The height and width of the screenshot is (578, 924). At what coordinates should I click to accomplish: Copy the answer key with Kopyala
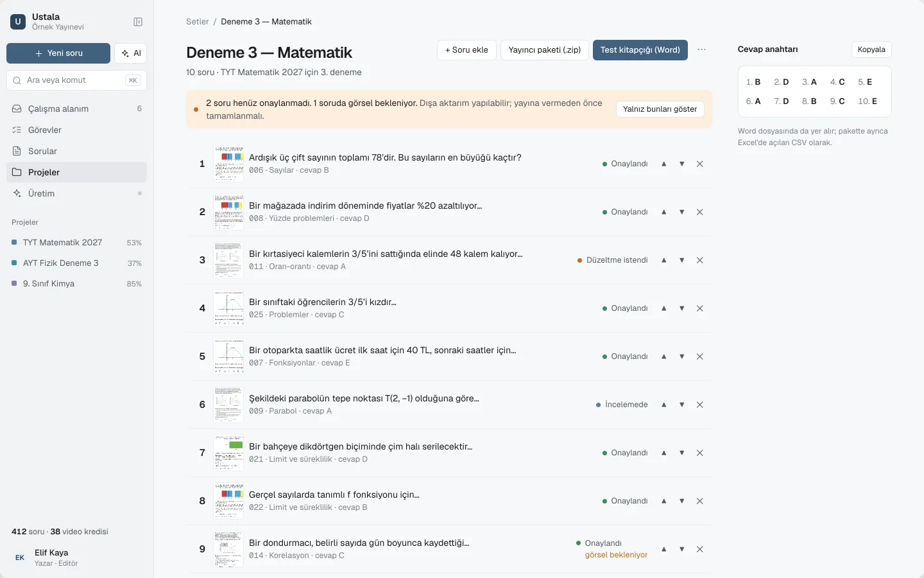point(871,49)
